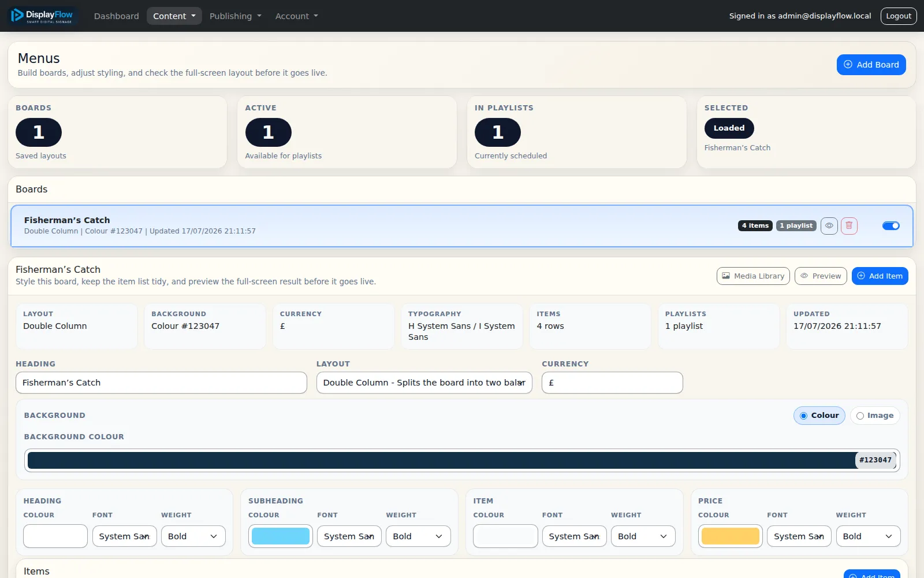The width and height of the screenshot is (924, 578).
Task: Click the Price yellow colour swatch
Action: (x=731, y=536)
